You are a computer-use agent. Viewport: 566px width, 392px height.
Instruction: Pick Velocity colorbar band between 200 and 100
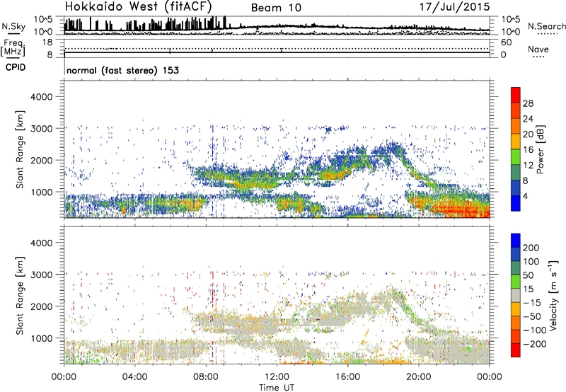[516, 255]
